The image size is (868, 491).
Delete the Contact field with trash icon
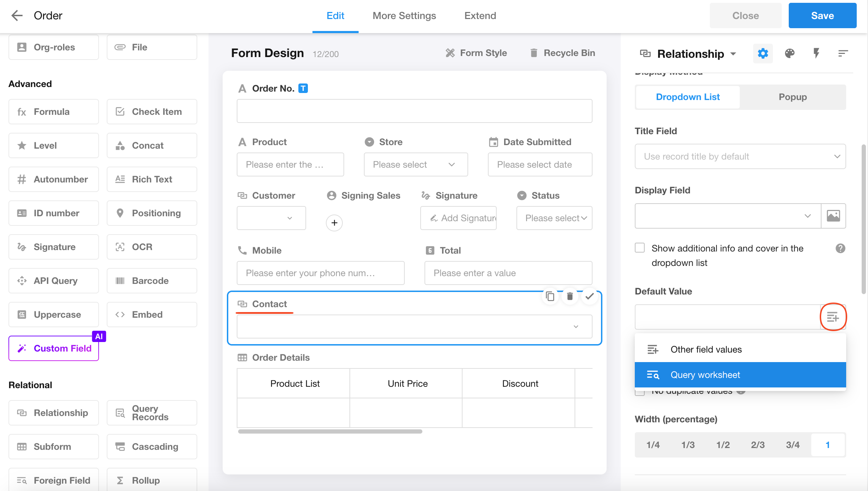[570, 297]
